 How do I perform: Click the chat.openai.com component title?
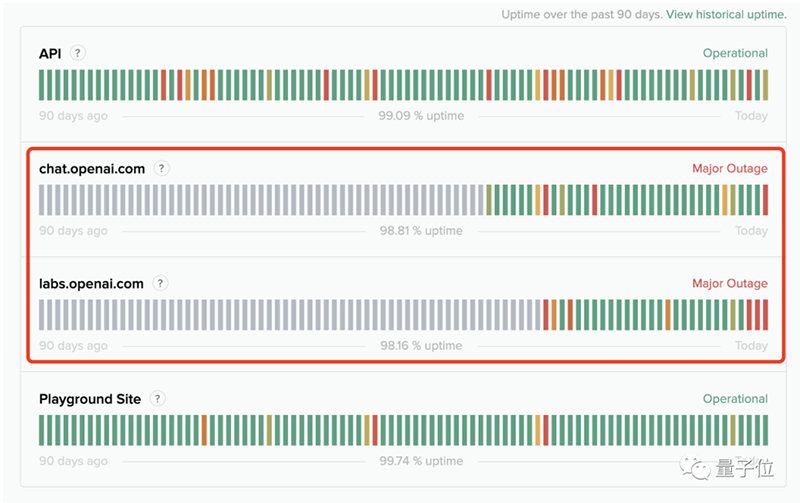(92, 168)
